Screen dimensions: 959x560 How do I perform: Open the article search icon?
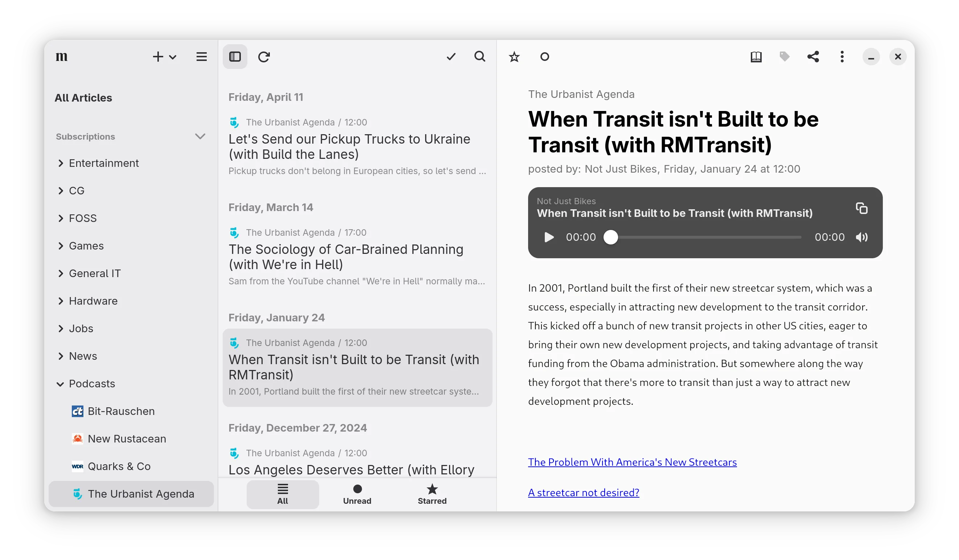pyautogui.click(x=479, y=57)
